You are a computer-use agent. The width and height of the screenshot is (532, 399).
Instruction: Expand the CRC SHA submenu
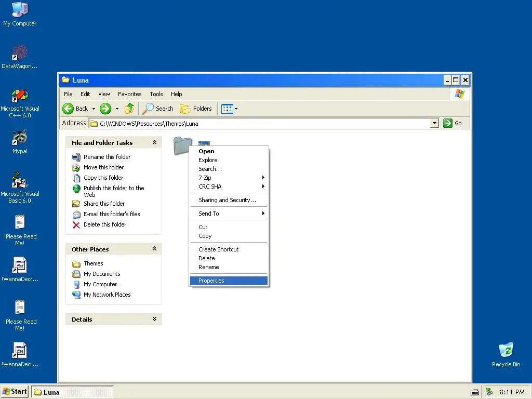pos(229,187)
